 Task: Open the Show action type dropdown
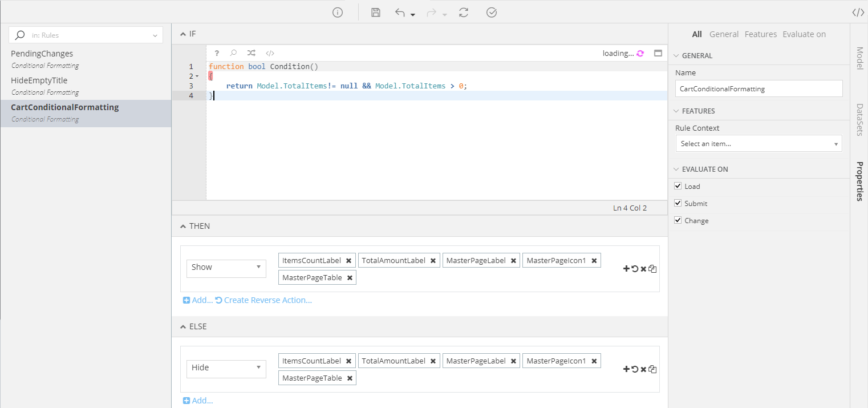pyautogui.click(x=226, y=268)
